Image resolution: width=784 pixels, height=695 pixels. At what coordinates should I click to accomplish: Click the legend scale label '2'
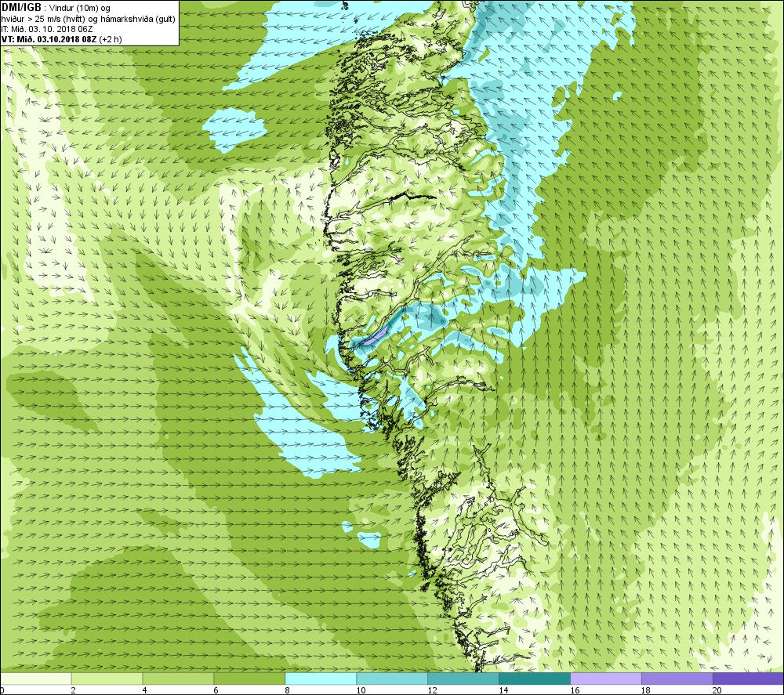[74, 690]
